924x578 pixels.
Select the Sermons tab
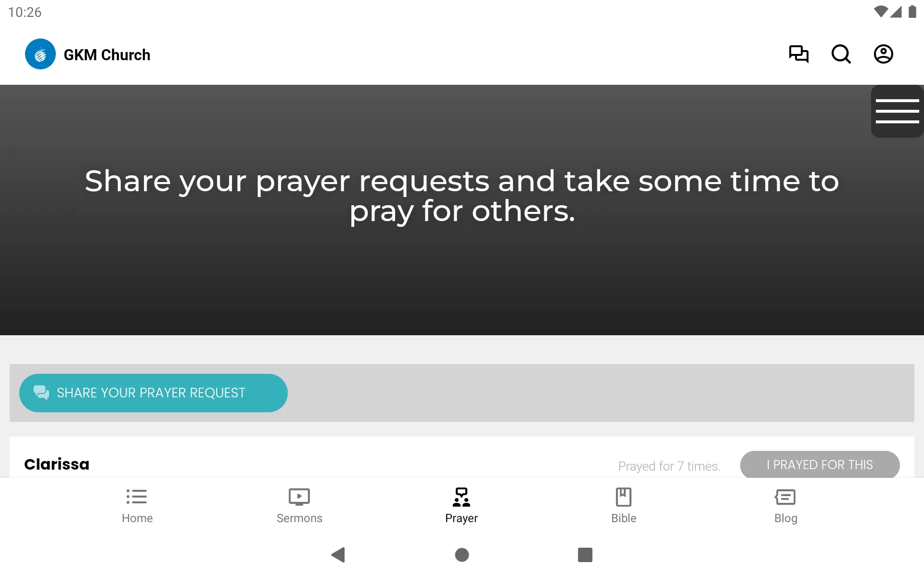[299, 505]
